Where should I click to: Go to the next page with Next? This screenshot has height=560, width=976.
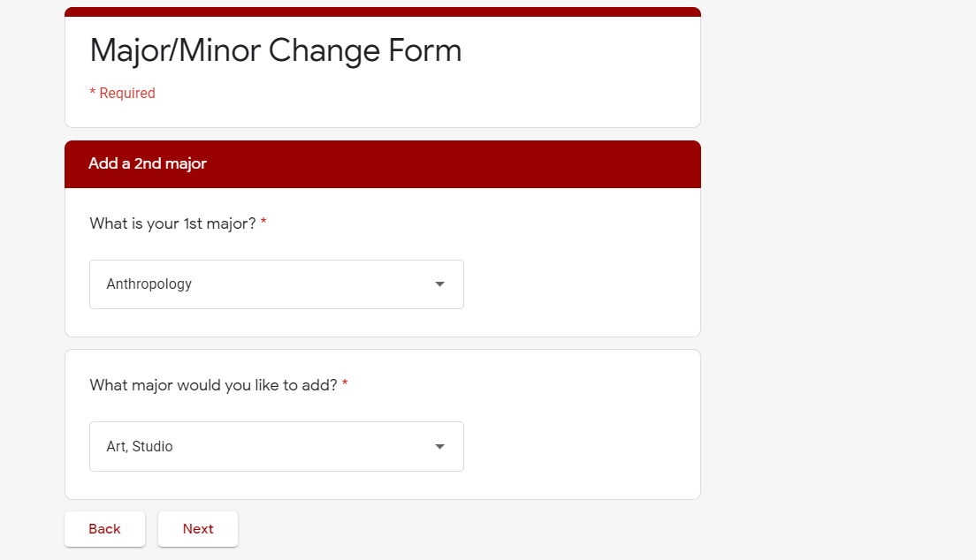tap(198, 529)
